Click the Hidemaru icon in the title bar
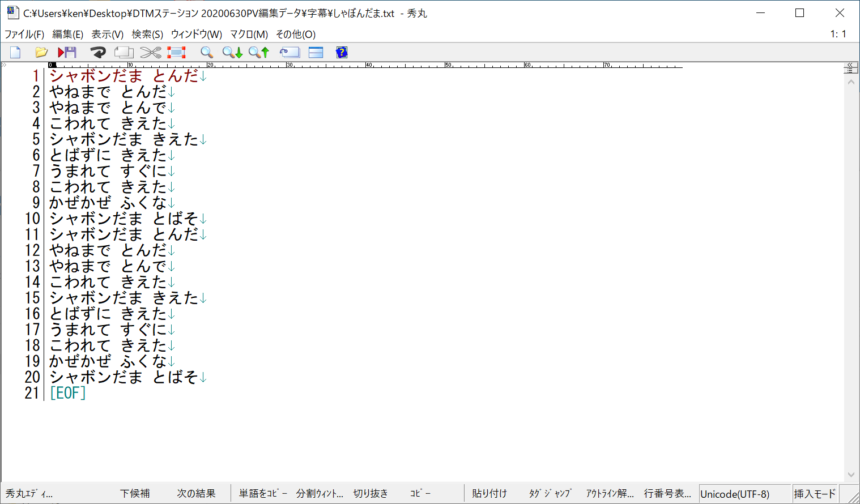This screenshot has width=860, height=504. [12, 12]
